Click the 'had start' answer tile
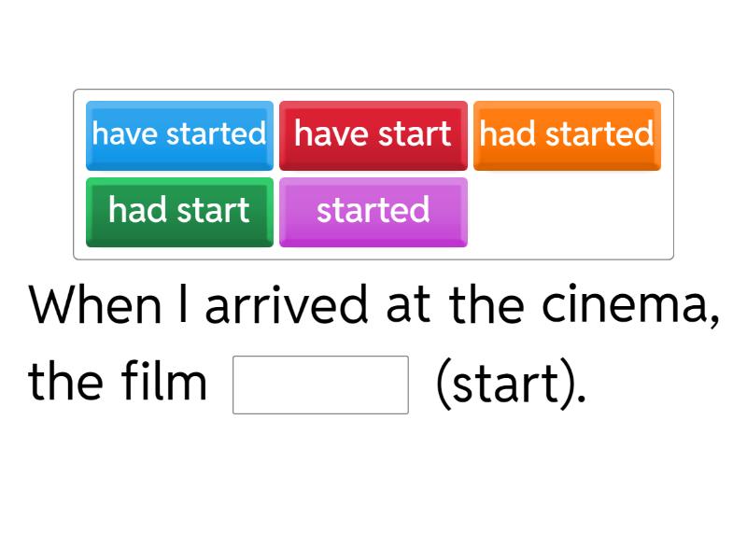 tap(179, 211)
